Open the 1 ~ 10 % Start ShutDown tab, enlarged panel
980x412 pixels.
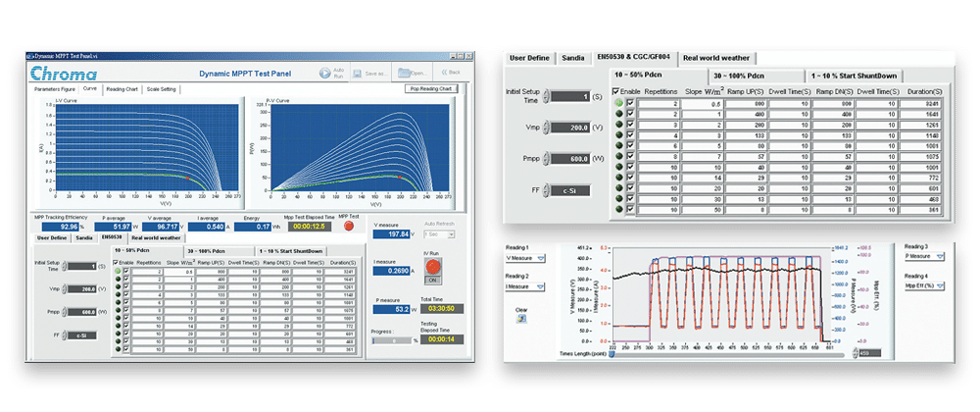pos(854,76)
